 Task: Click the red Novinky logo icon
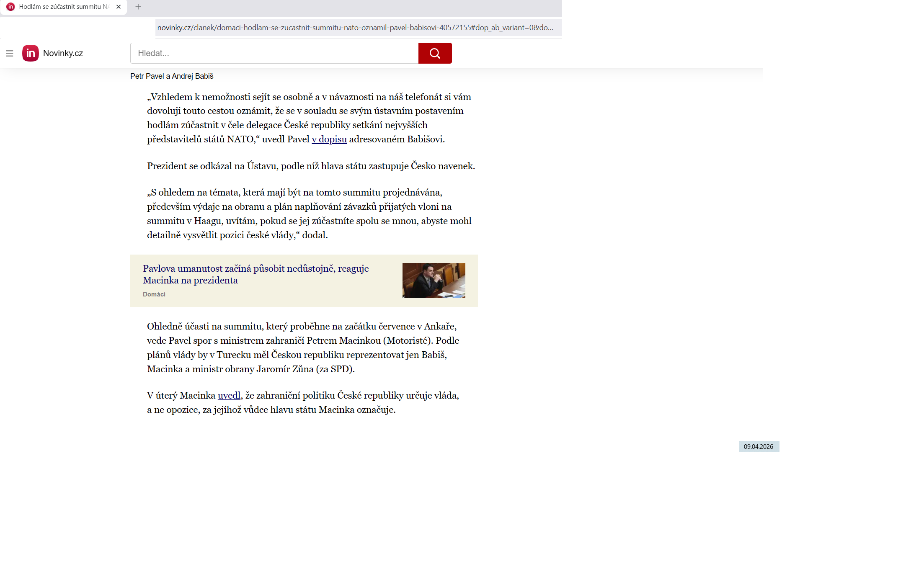(30, 53)
